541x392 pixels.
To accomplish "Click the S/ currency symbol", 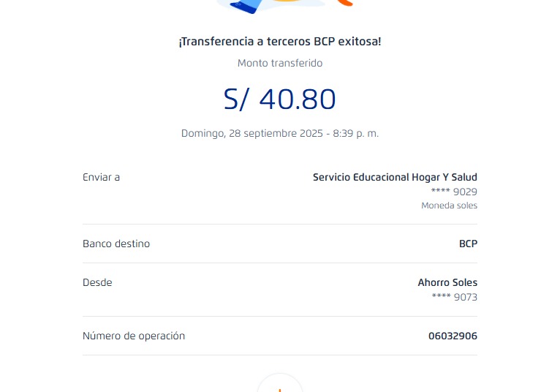I will (236, 99).
